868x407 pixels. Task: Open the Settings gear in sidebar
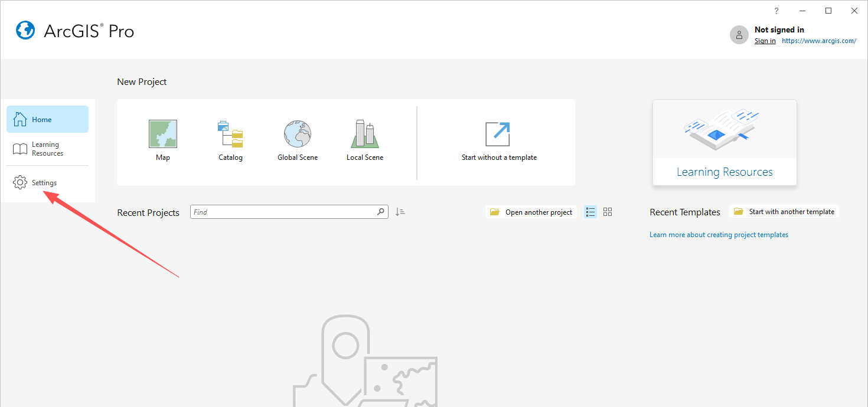click(x=20, y=183)
